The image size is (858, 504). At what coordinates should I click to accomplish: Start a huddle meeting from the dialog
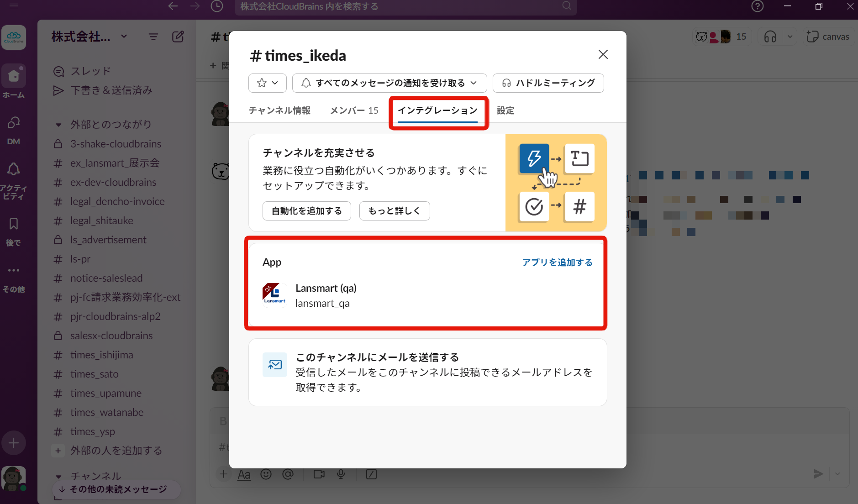(x=548, y=83)
